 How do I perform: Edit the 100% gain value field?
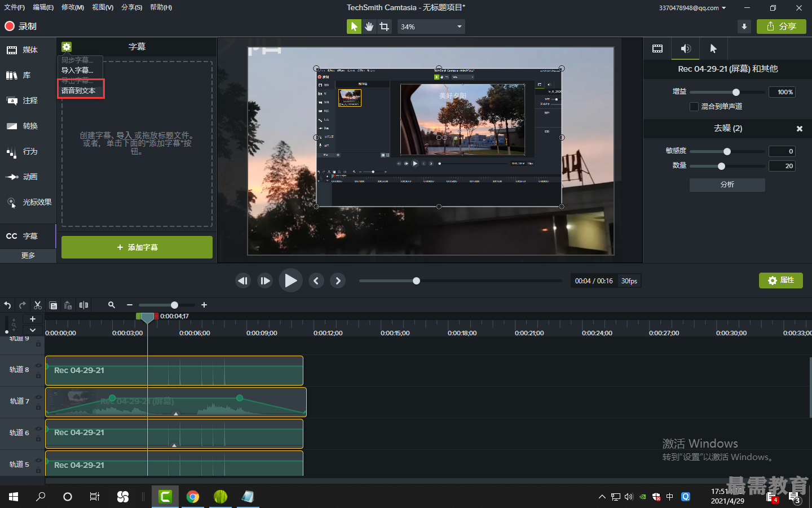(782, 92)
